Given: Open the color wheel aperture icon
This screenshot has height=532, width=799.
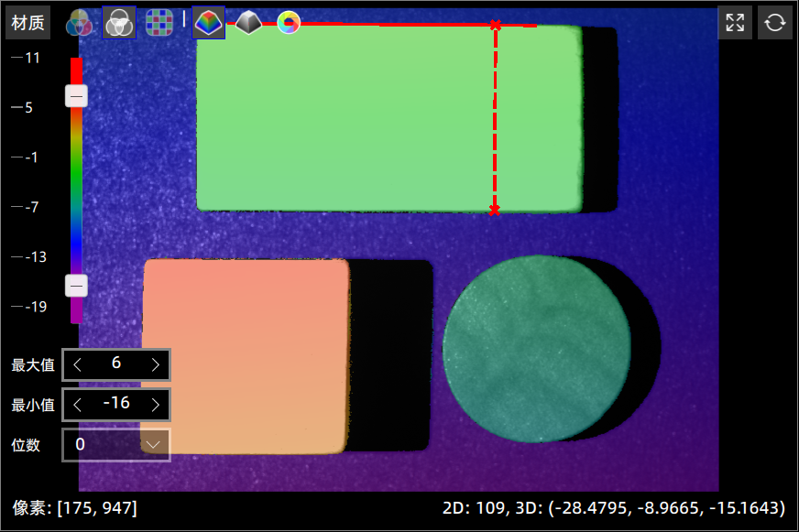Looking at the screenshot, I should coord(289,23).
